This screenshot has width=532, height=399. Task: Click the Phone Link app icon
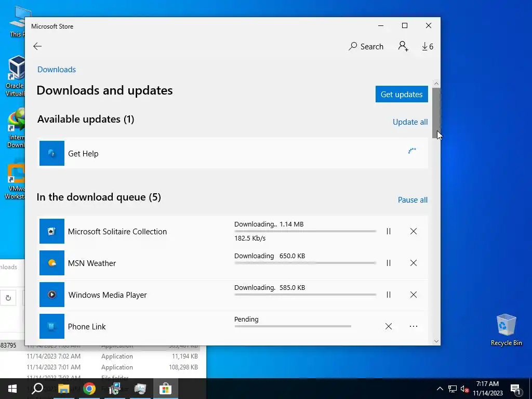[x=52, y=326]
